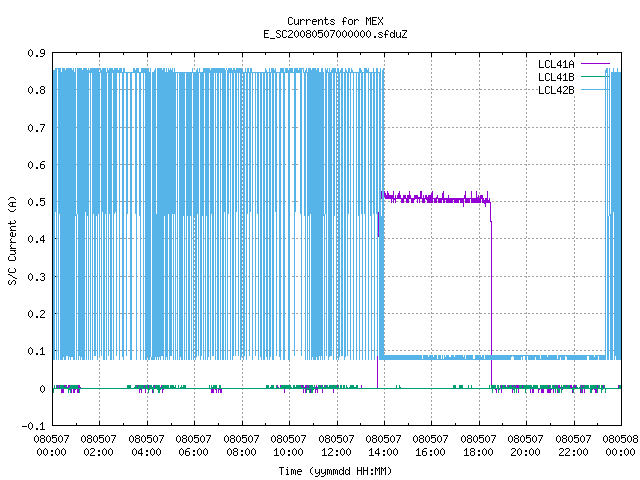
Task: Click the purple LCL41A falling edge after 18:00
Action: coord(491,294)
